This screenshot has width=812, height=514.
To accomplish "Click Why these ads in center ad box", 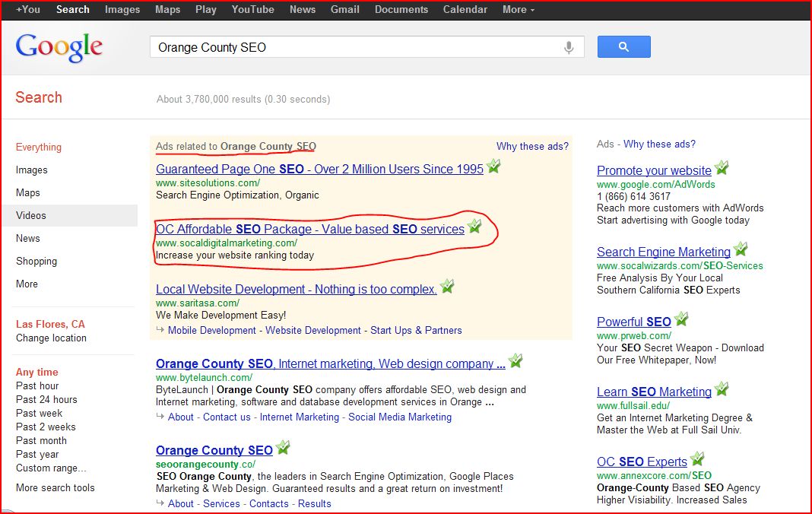I will 532,147.
